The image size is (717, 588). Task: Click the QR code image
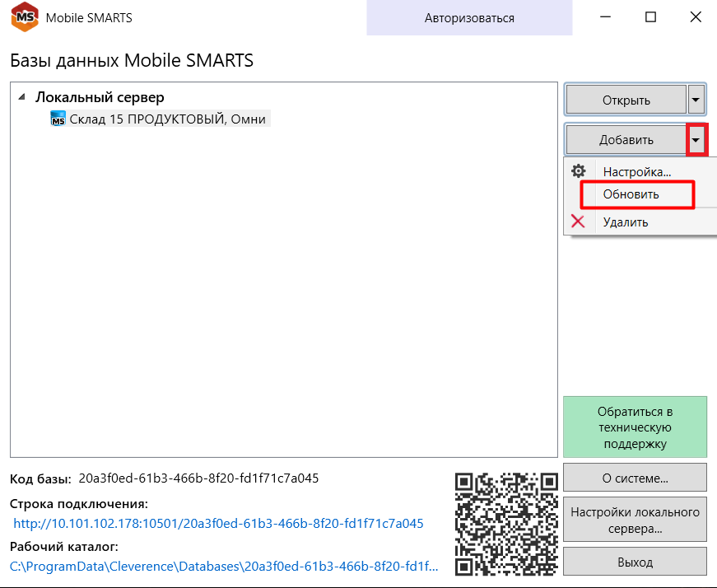(x=506, y=523)
